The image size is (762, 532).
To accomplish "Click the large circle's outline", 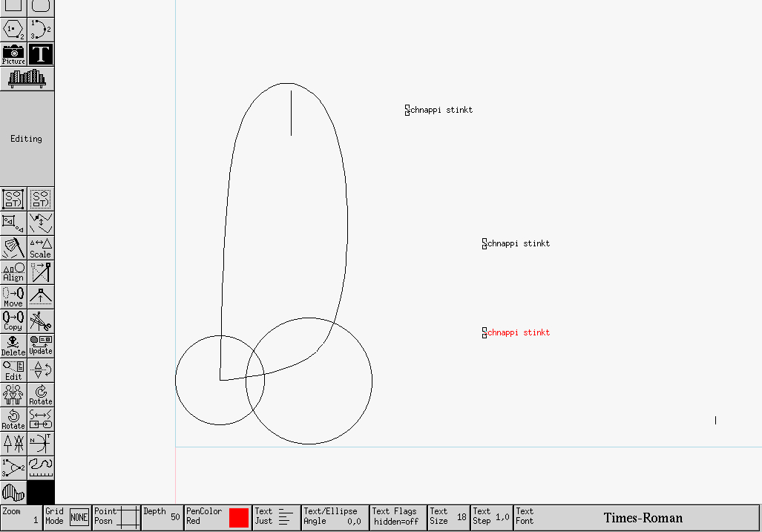I will (x=372, y=381).
